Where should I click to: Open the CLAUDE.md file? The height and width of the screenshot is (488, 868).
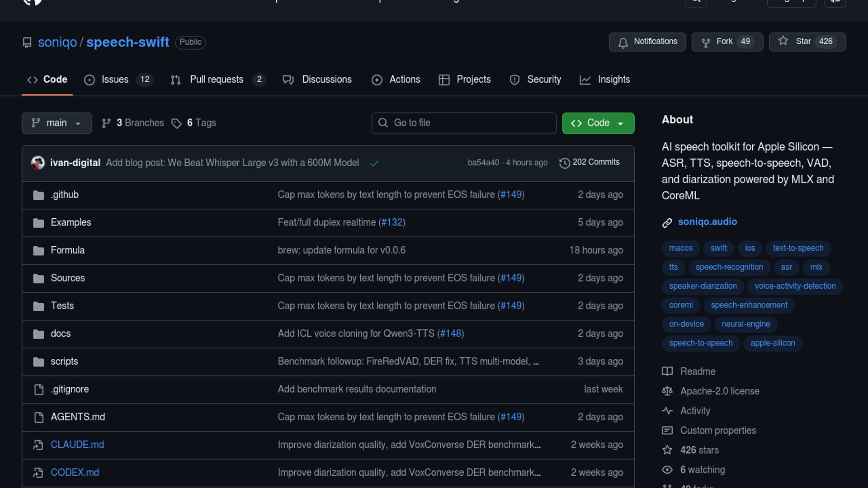[x=77, y=445]
